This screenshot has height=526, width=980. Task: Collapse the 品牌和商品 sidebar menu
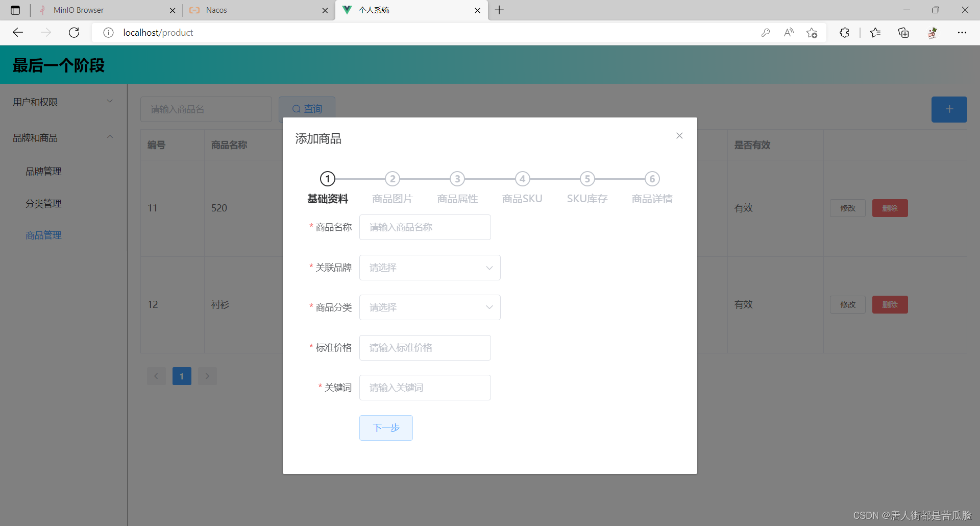tap(63, 138)
